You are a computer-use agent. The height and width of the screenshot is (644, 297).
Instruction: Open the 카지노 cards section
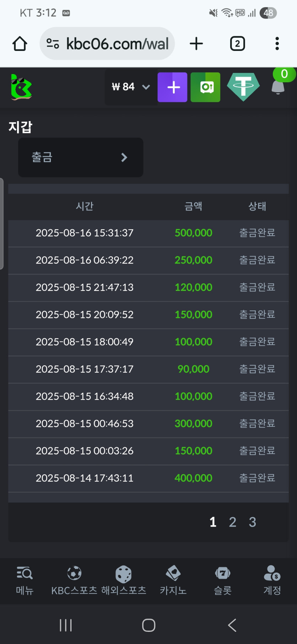click(173, 580)
